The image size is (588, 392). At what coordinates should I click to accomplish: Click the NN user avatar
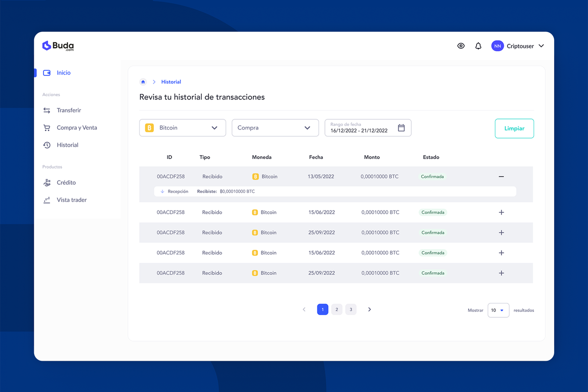tap(497, 46)
